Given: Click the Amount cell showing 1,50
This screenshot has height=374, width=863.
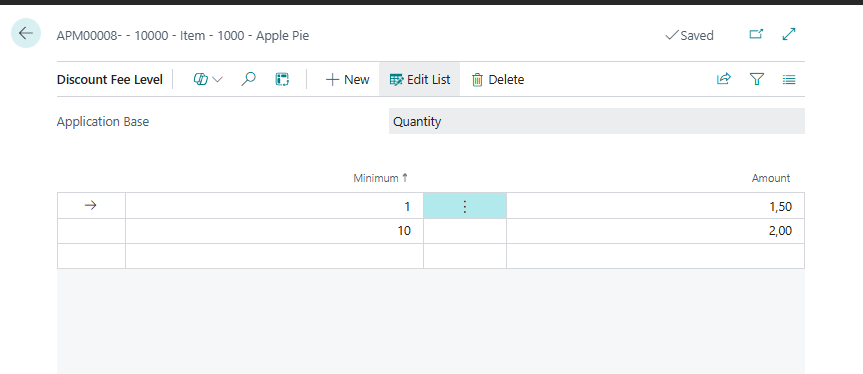Looking at the screenshot, I should tap(655, 206).
